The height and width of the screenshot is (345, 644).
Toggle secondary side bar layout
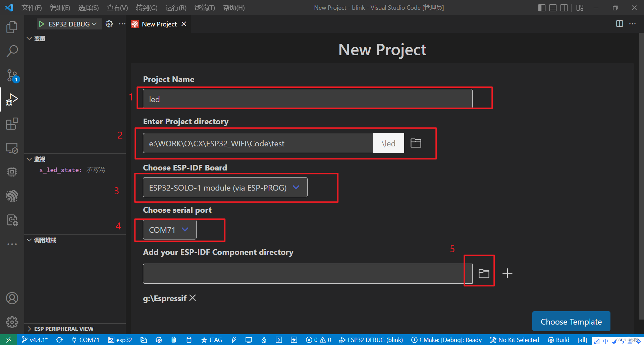564,8
